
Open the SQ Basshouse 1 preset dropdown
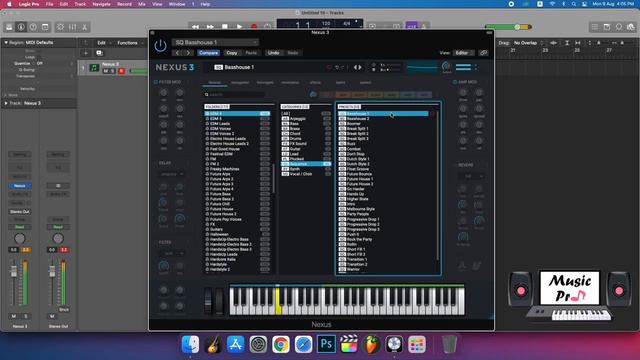[x=215, y=42]
